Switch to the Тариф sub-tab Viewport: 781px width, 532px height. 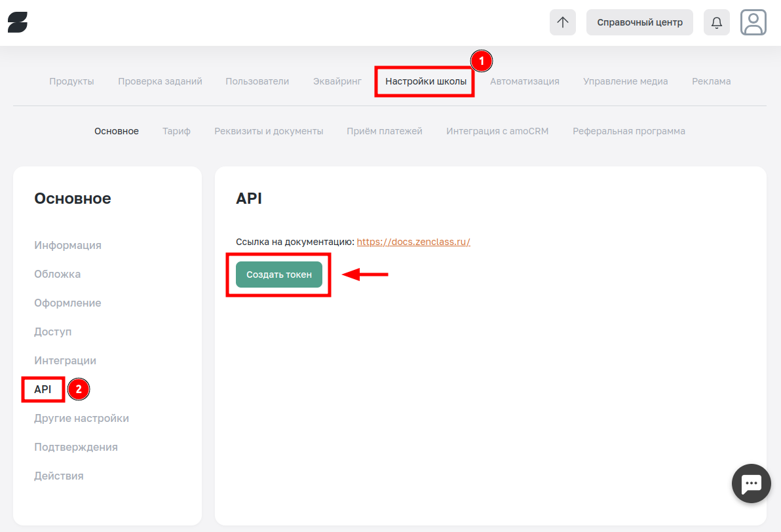(176, 131)
